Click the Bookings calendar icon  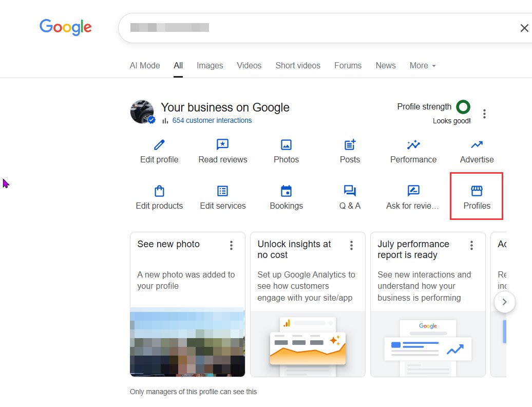click(286, 191)
